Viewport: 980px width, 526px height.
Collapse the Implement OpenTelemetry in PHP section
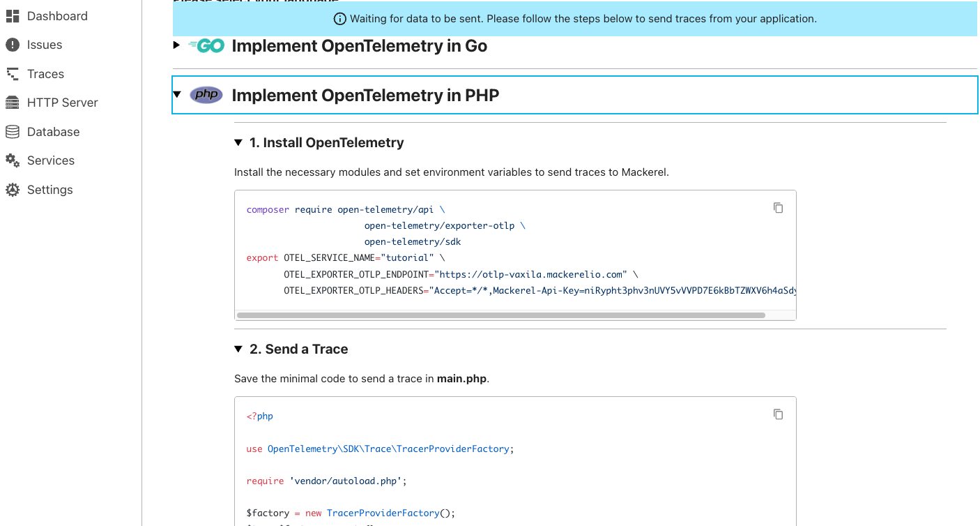(x=177, y=95)
